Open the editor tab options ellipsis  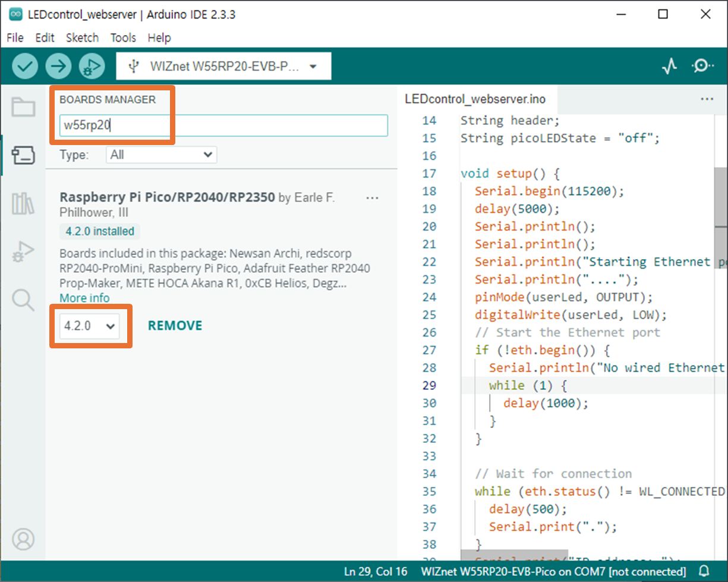coord(707,99)
